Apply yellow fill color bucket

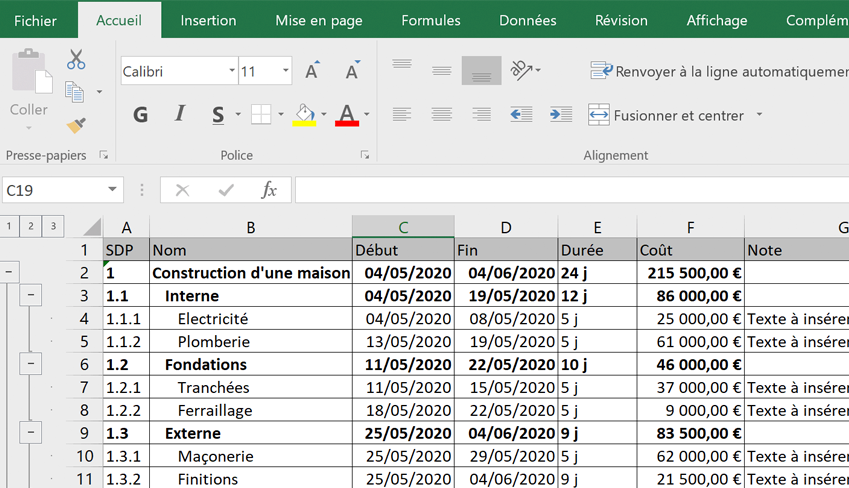click(x=304, y=114)
